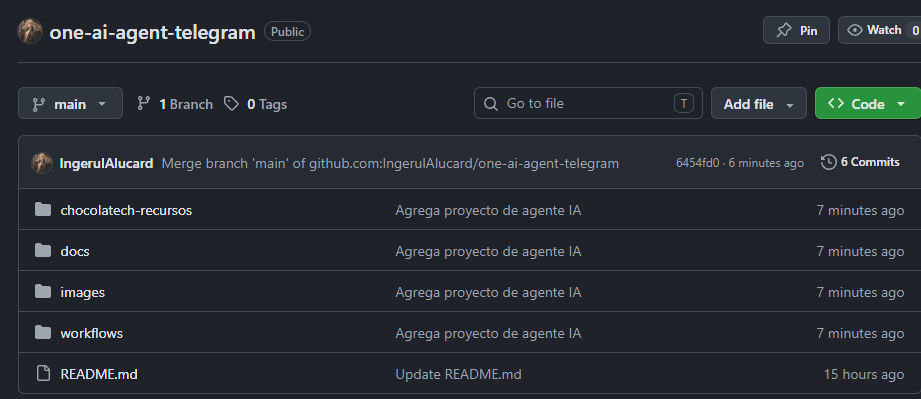The width and height of the screenshot is (921, 399).
Task: Open the Update README.md commit message
Action: tap(458, 374)
